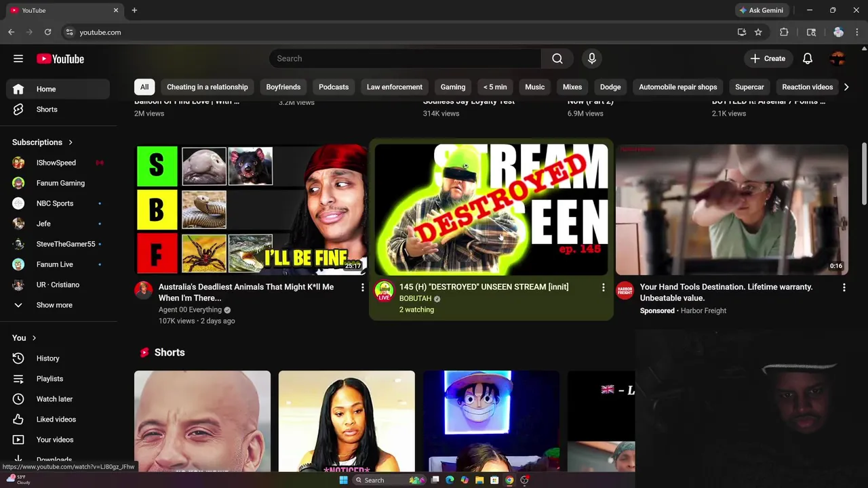Select the < 5 min chip
This screenshot has height=488, width=868.
[495, 87]
